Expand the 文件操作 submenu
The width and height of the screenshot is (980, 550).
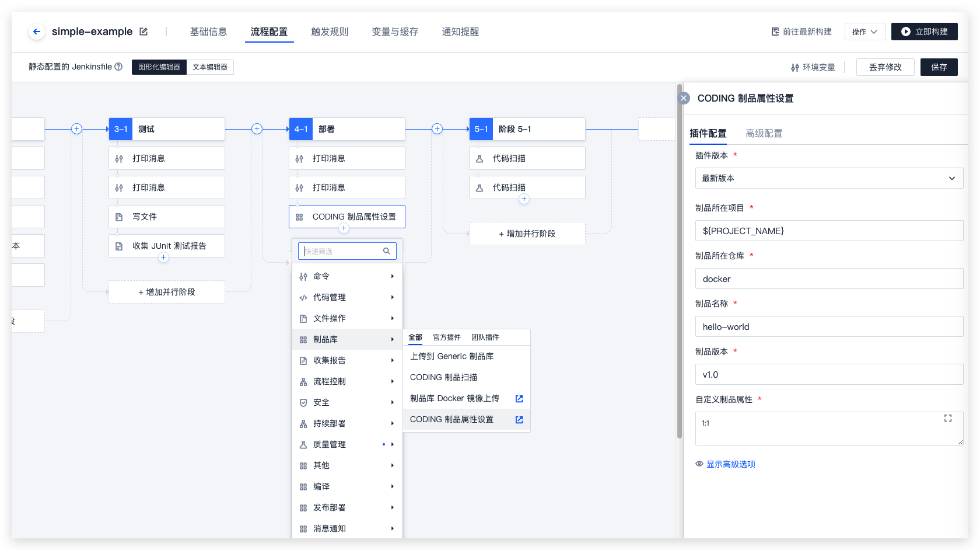click(347, 318)
